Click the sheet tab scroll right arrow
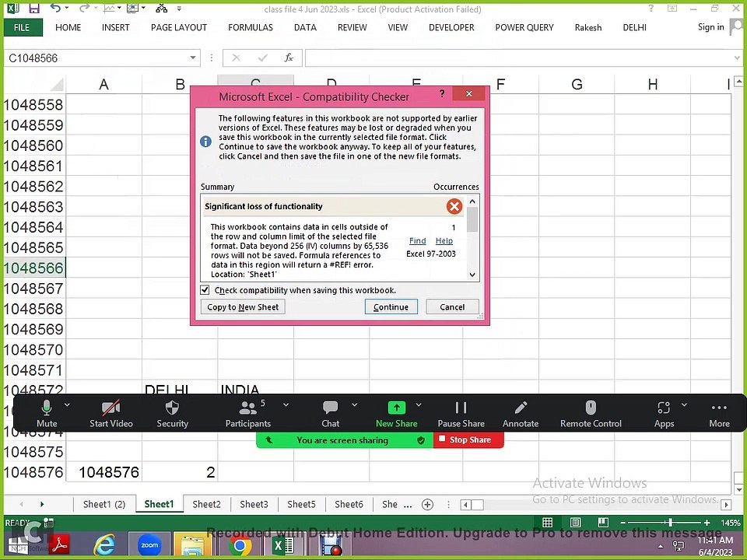 (42, 504)
